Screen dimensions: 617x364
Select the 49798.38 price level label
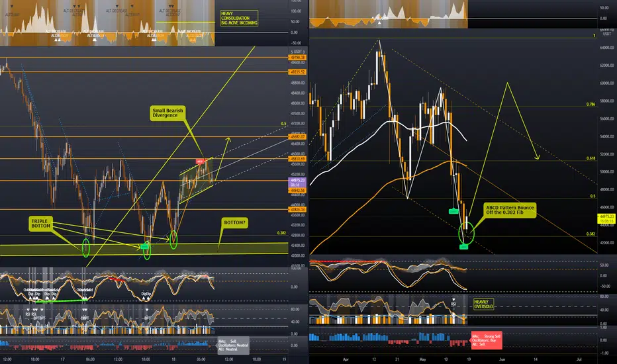(297, 58)
